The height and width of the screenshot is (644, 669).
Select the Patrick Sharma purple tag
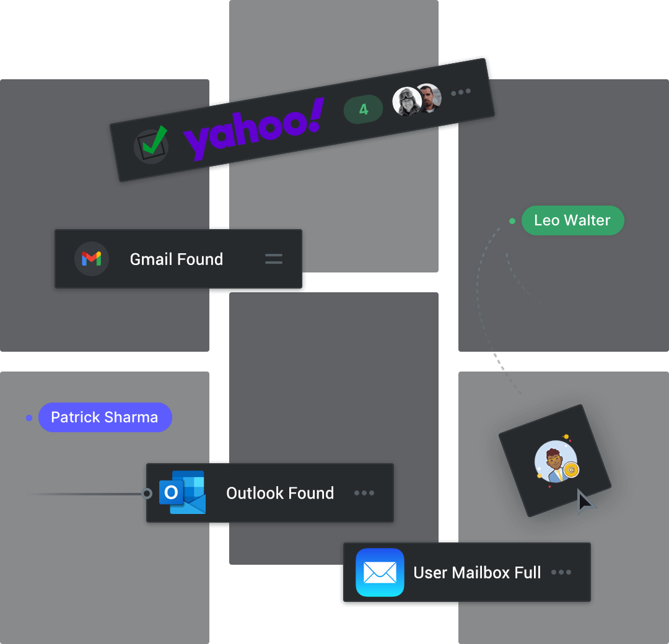(105, 417)
